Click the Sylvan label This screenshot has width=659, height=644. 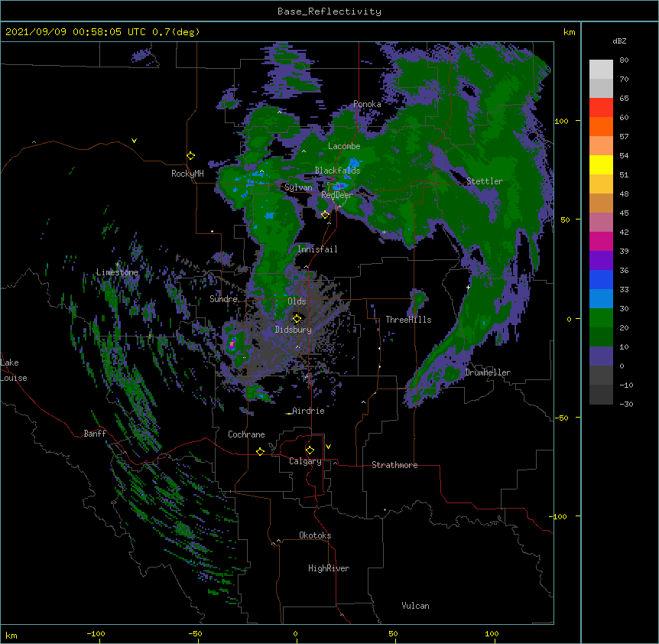[x=298, y=187]
